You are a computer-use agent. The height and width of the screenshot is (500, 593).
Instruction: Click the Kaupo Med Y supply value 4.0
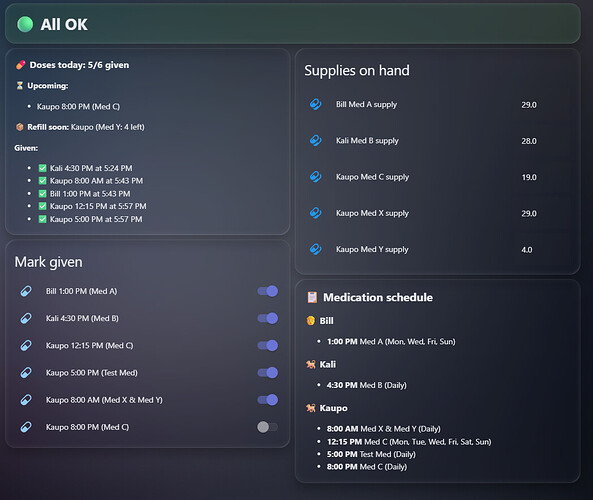pyautogui.click(x=526, y=250)
